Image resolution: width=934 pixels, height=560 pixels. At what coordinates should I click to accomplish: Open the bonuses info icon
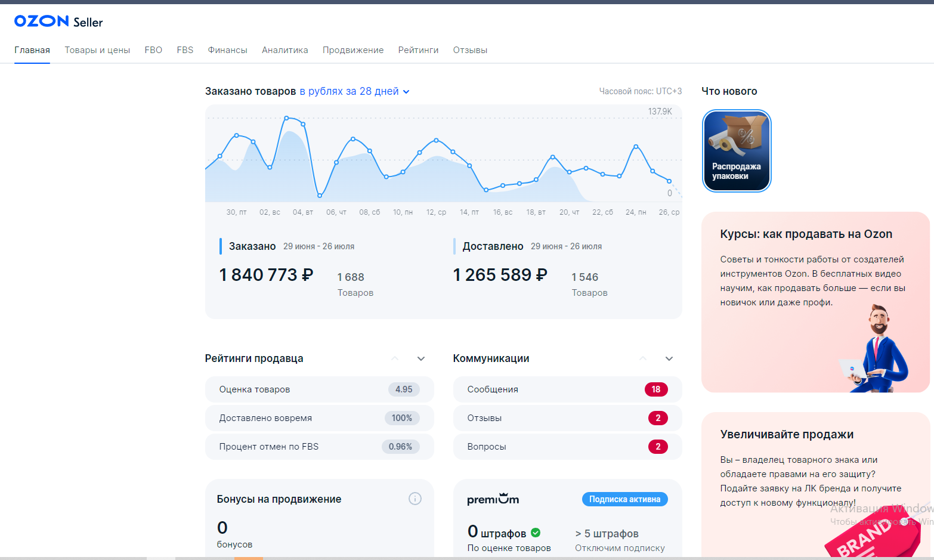415,499
